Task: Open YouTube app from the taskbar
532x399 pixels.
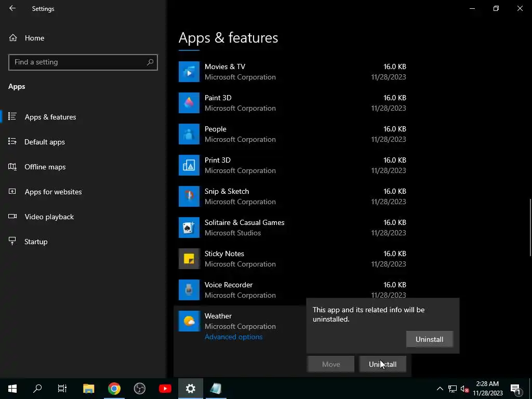Action: [x=165, y=389]
